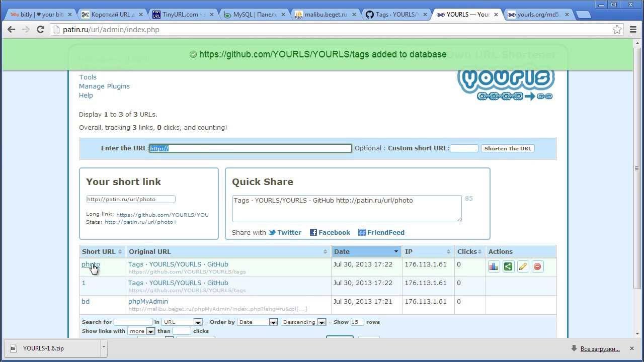Image resolution: width=644 pixels, height=362 pixels.
Task: Open the Tools link
Action: pyautogui.click(x=88, y=77)
